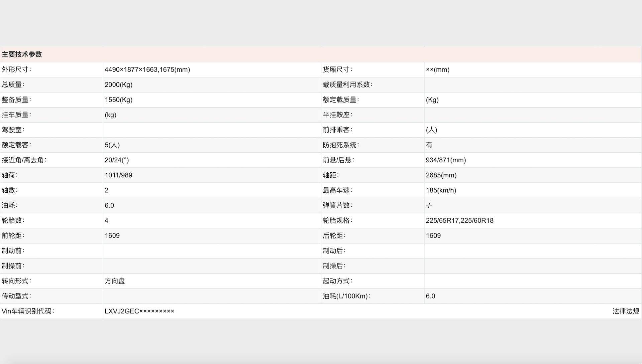Click the ××(mm) cargo size value
Screen dimensions: 642x364
point(437,69)
